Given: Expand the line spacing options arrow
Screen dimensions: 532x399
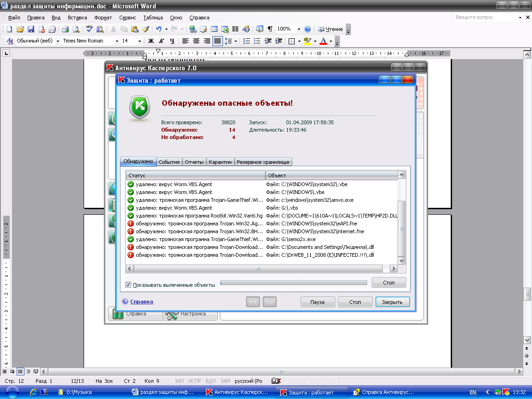Looking at the screenshot, I should click(x=236, y=41).
